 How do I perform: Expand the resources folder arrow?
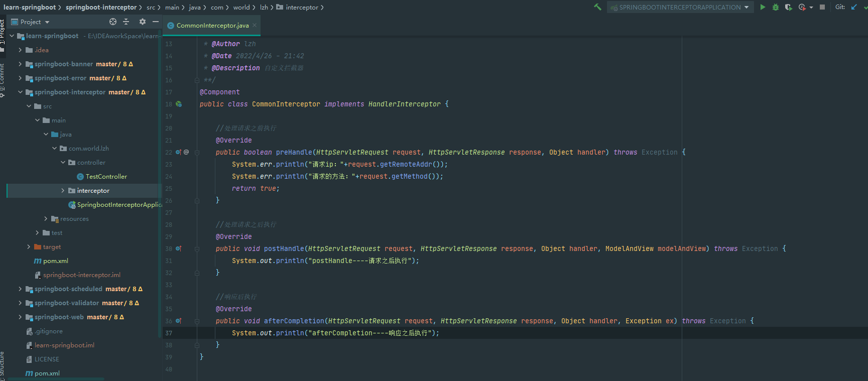point(46,218)
